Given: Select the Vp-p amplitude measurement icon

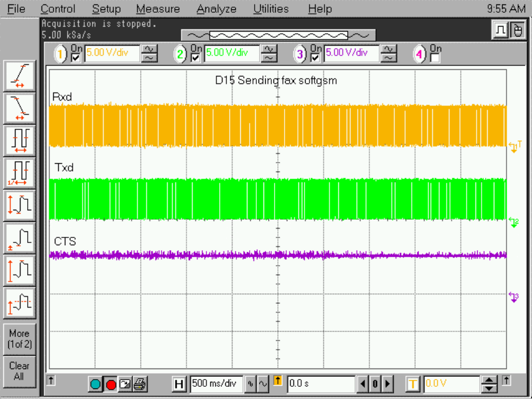Looking at the screenshot, I should 20,206.
